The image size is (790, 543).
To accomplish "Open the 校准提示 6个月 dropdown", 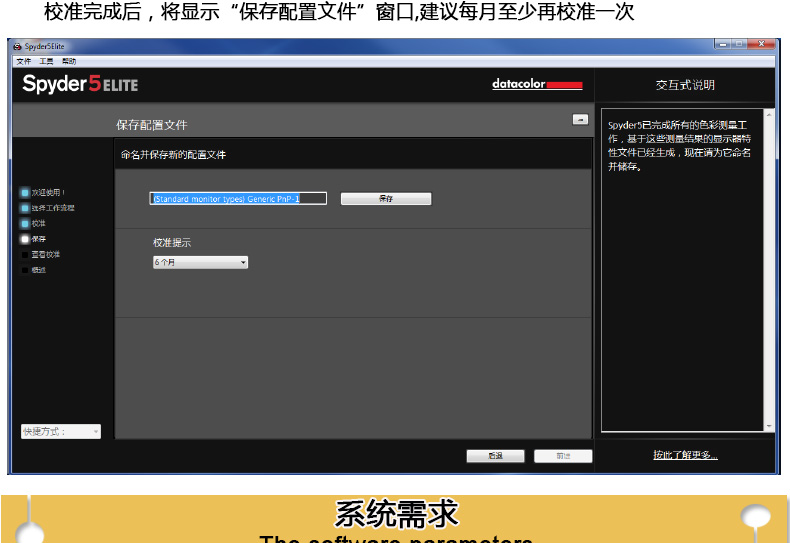I will [x=201, y=262].
